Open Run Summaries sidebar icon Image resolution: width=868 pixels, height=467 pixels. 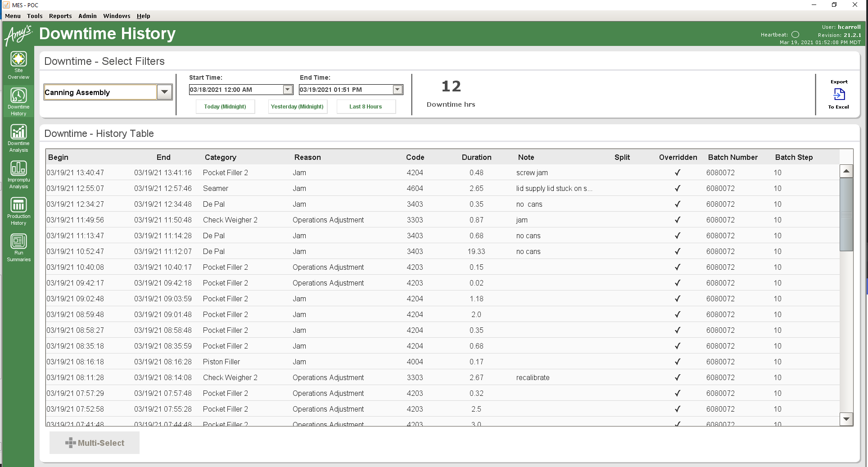click(18, 248)
